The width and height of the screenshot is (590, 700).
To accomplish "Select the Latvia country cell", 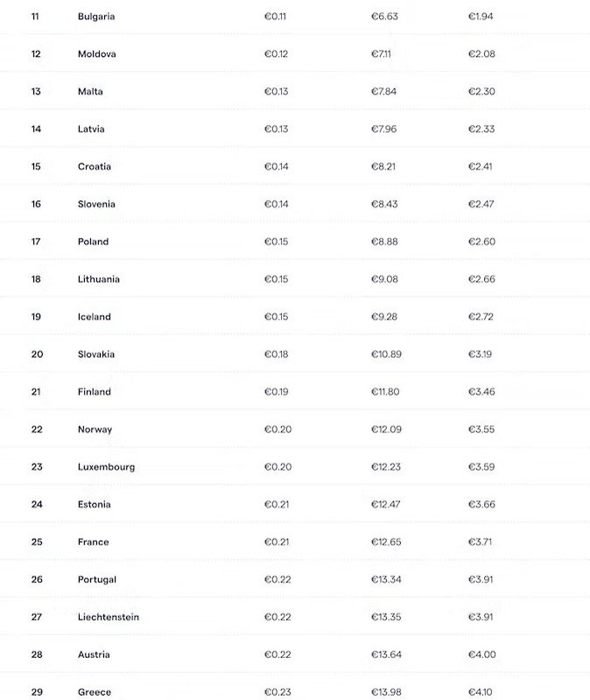I will coord(91,129).
